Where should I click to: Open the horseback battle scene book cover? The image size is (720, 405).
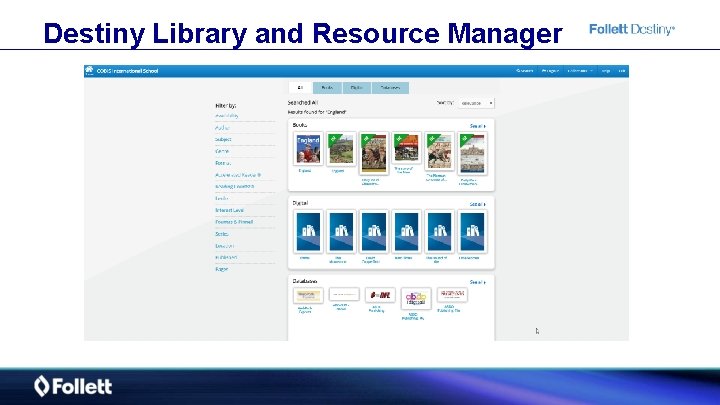point(374,153)
